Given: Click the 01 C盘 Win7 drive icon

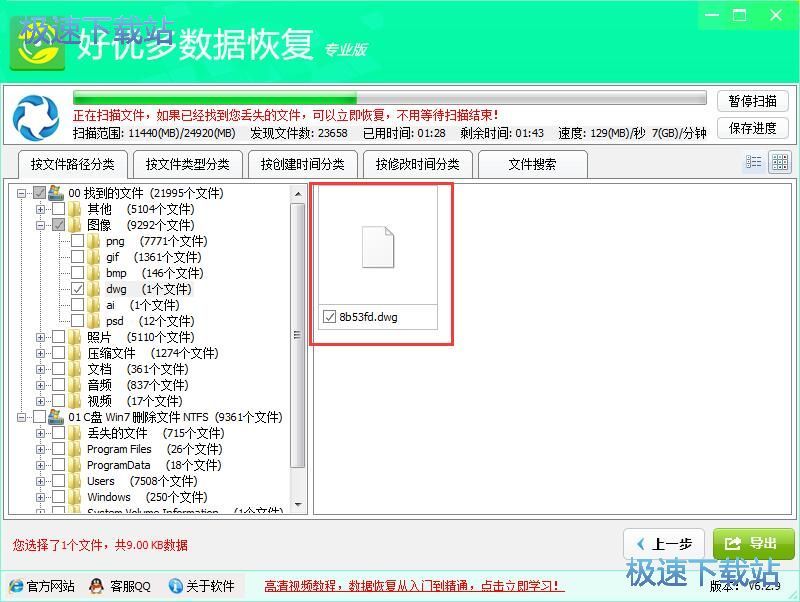Looking at the screenshot, I should 56,417.
